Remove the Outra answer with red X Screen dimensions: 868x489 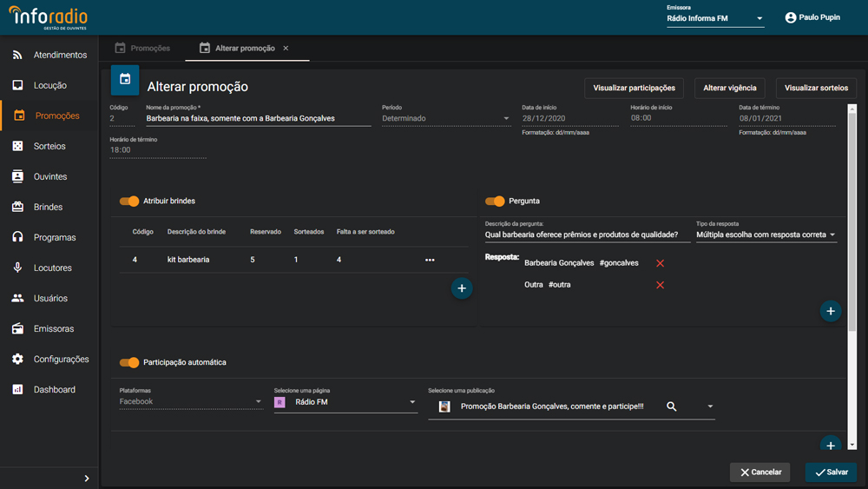pyautogui.click(x=660, y=285)
